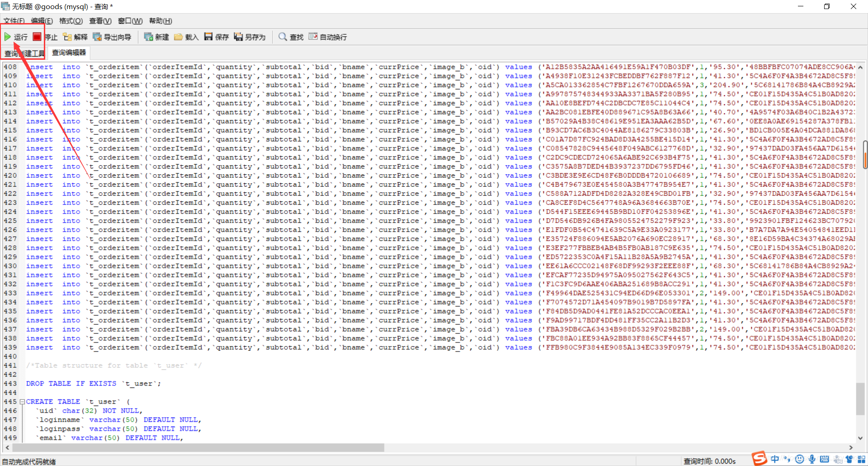Click `t_orderitem` on line 439
The width and height of the screenshot is (868, 466).
coord(114,347)
